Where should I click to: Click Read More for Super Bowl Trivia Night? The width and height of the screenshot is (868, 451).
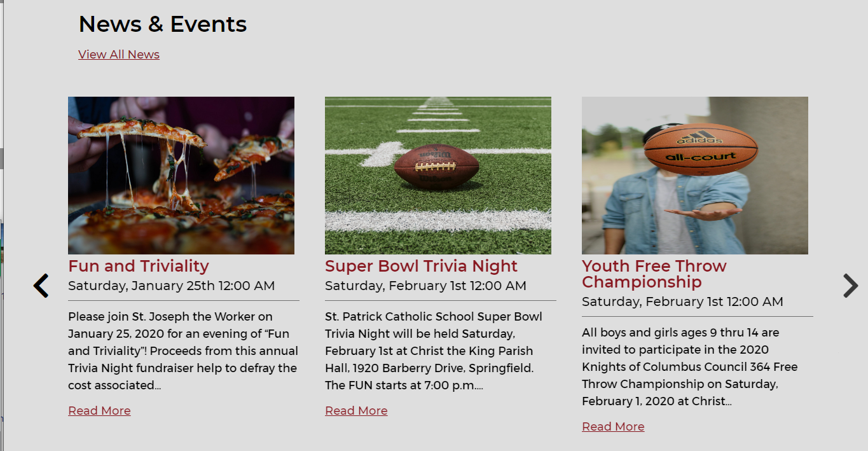(356, 411)
